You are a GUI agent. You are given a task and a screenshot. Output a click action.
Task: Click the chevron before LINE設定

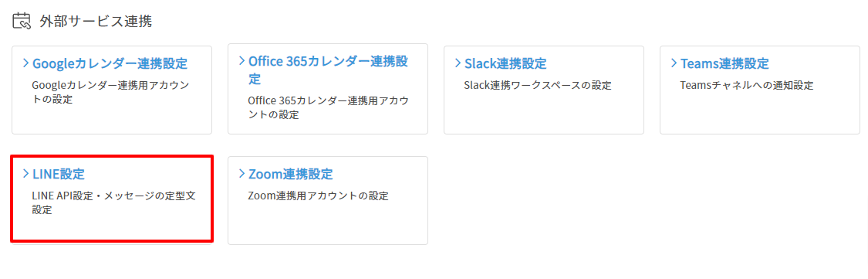coord(25,174)
